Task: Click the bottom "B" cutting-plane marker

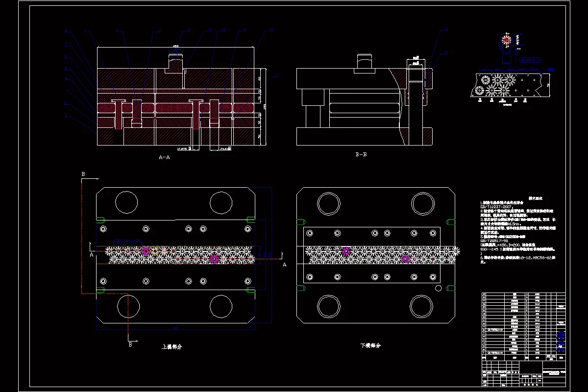Action: coord(130,344)
